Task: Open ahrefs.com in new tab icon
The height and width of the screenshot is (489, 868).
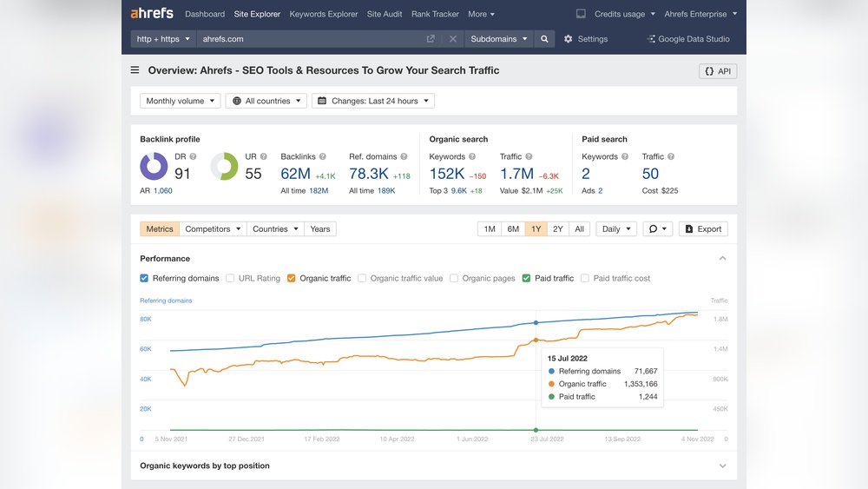Action: click(431, 39)
